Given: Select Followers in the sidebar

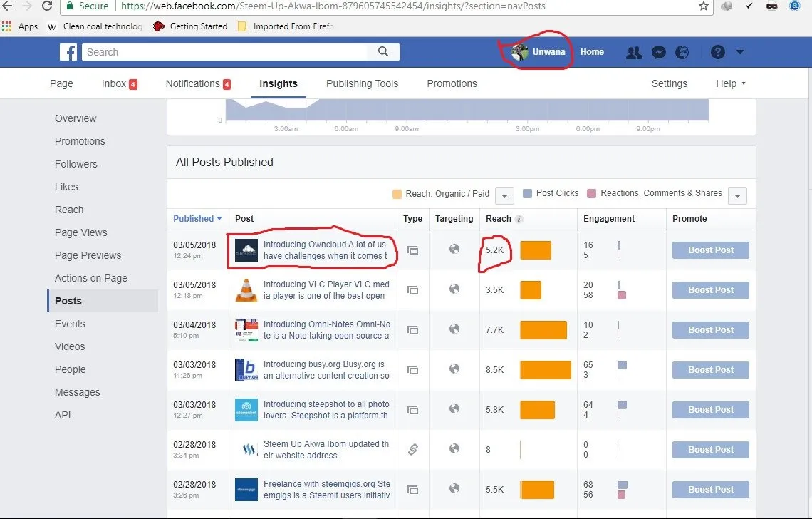Looking at the screenshot, I should point(76,164).
